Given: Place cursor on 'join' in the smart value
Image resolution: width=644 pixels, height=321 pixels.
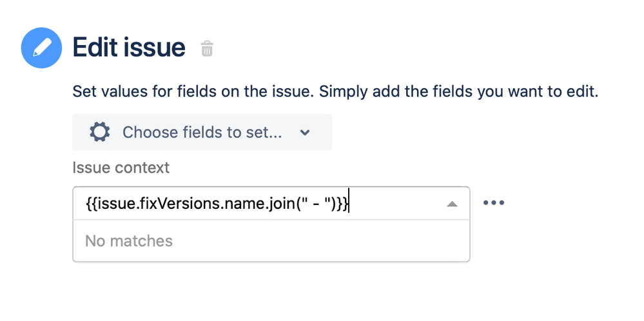Looking at the screenshot, I should tap(278, 204).
